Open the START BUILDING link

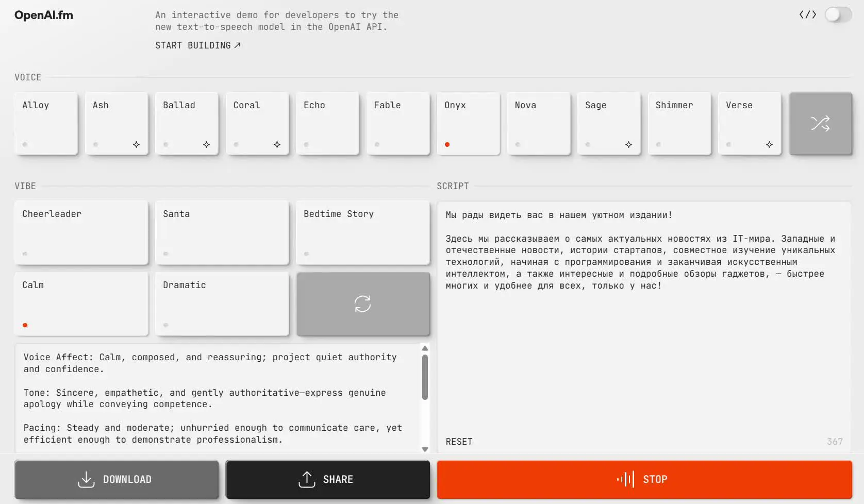[198, 45]
